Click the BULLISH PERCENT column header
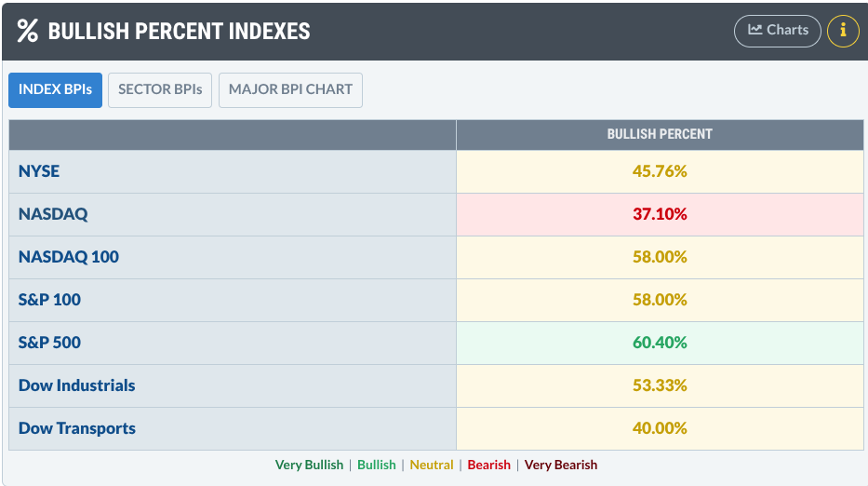 pyautogui.click(x=660, y=134)
